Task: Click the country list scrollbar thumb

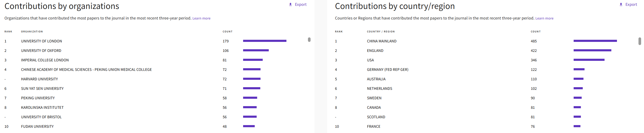Action: 640,41
